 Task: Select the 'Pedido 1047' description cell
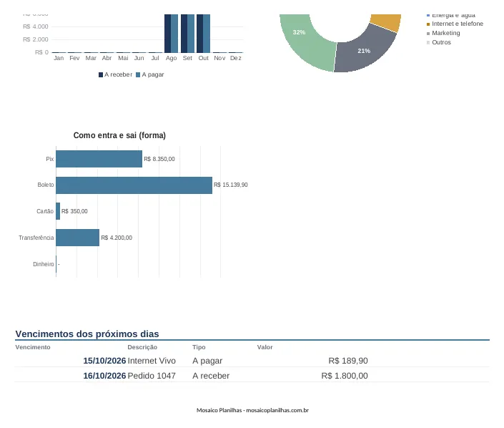(x=152, y=376)
